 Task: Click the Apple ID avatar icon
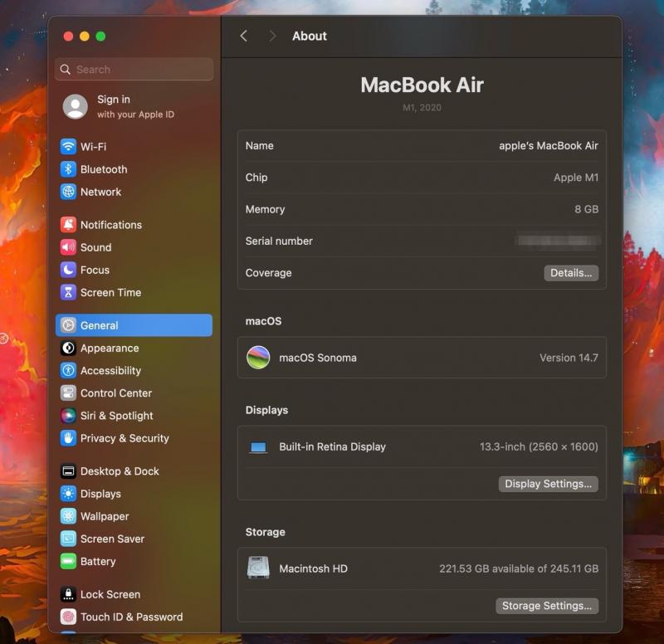[x=76, y=106]
